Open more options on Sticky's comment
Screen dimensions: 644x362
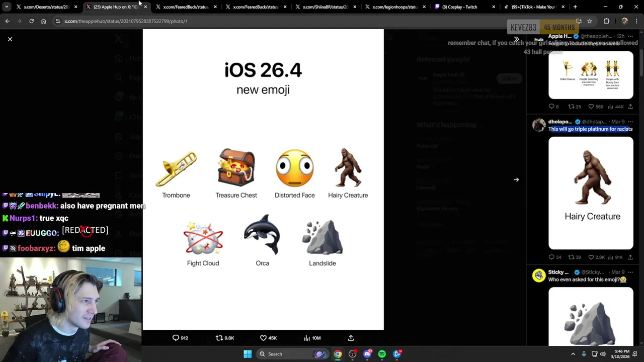(630, 272)
